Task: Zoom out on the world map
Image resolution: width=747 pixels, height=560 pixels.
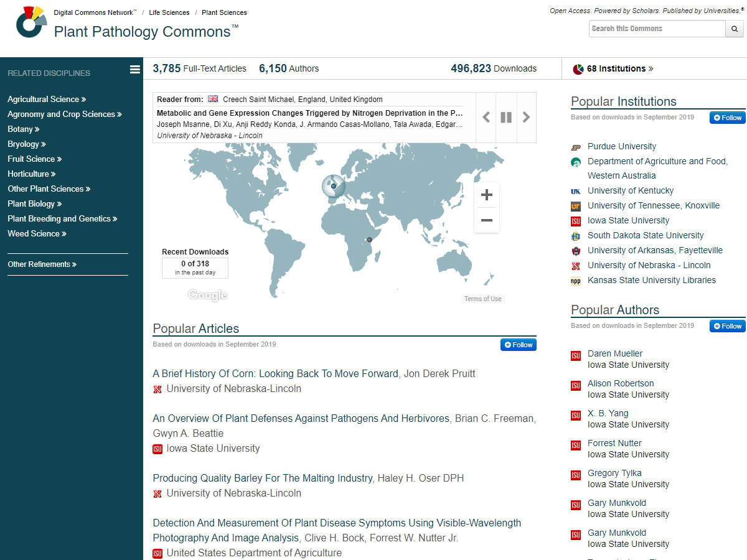Action: point(487,220)
